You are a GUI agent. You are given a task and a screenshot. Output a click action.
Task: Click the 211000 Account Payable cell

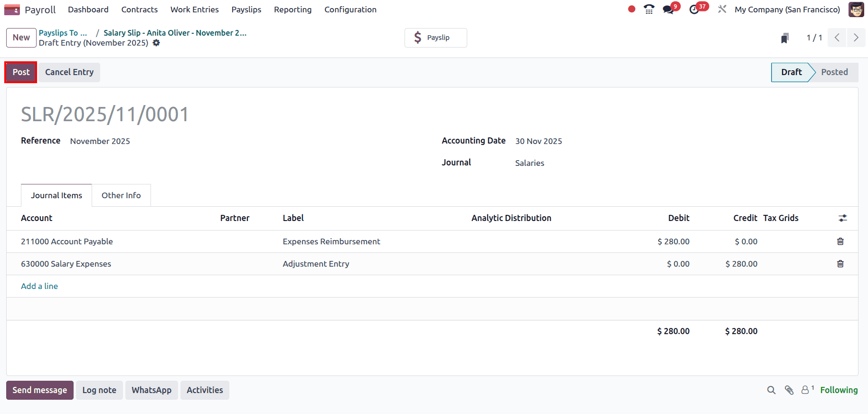click(x=67, y=241)
